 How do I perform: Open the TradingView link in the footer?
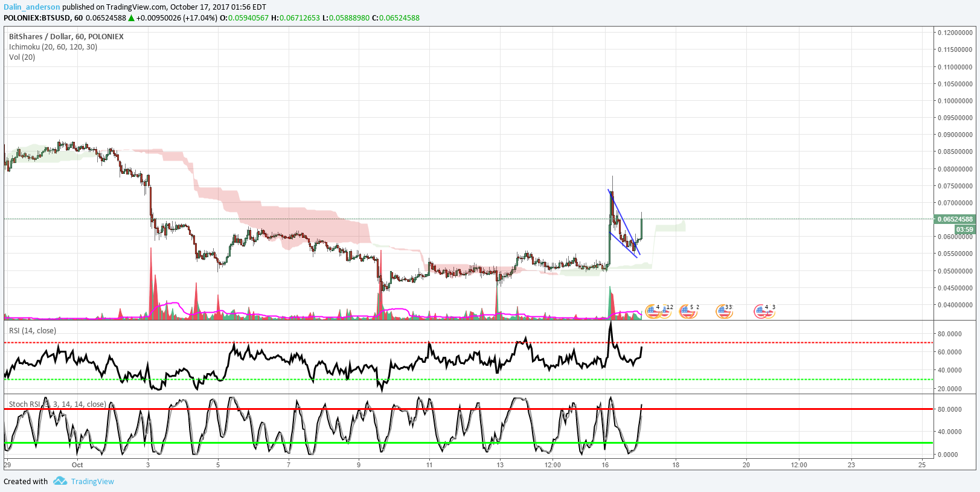(x=92, y=481)
